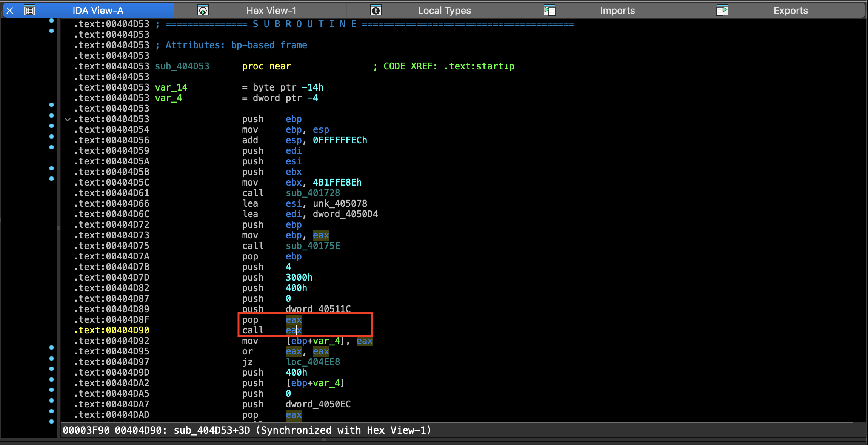Screen dimensions: 868x445
Task: Collapse the function at .text:00404D53 push ebp
Action: point(68,119)
